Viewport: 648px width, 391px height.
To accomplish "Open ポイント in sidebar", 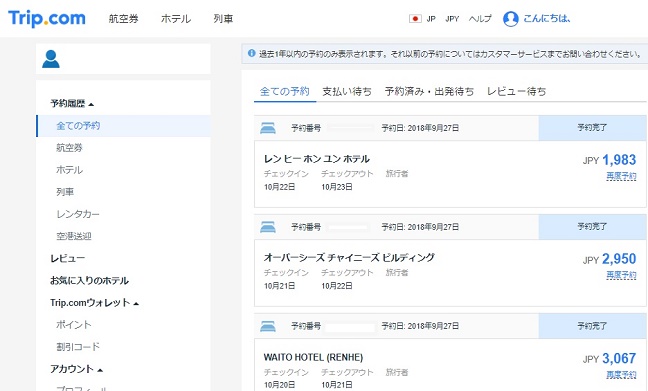I will click(x=74, y=325).
